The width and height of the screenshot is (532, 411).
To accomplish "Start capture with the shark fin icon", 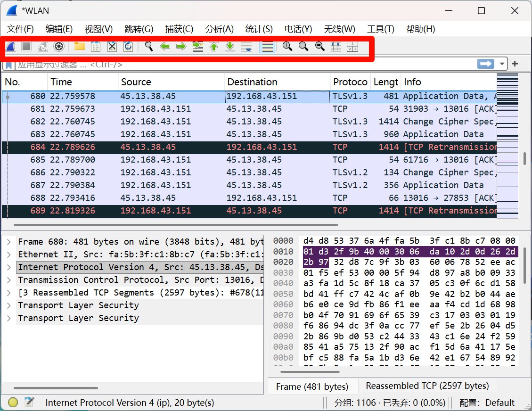I will tap(11, 46).
